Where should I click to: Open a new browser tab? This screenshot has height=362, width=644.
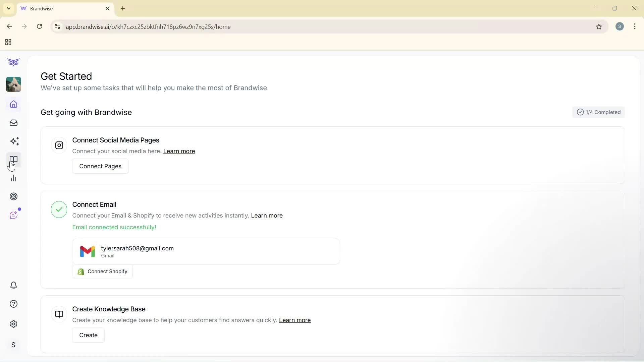123,8
